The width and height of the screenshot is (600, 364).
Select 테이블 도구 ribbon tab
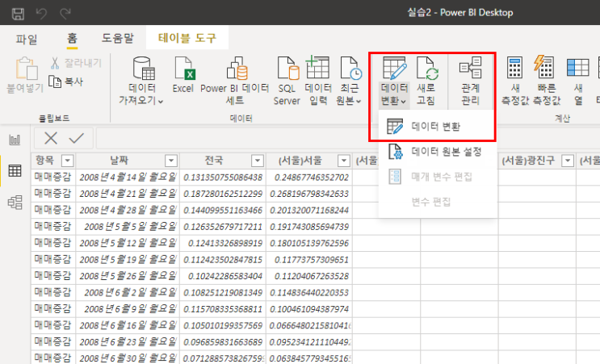click(187, 38)
